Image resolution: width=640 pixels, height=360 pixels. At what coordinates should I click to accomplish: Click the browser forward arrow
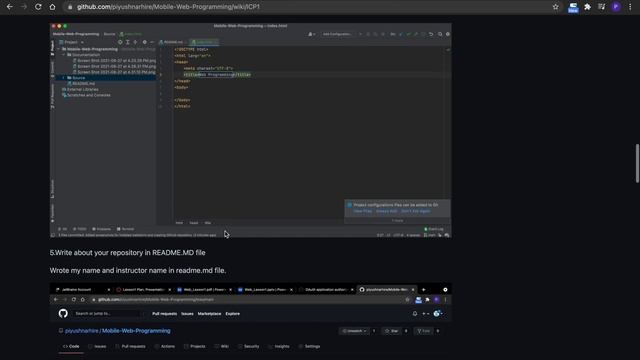point(24,7)
